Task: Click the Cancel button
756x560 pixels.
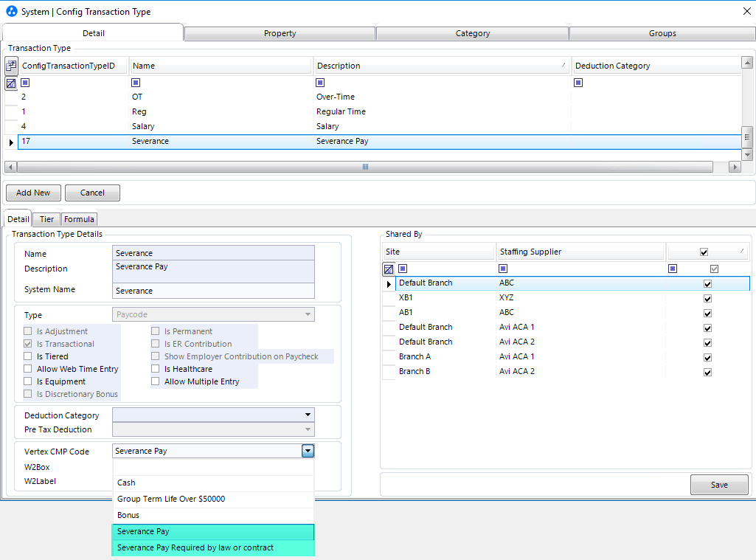Action: coord(93,193)
